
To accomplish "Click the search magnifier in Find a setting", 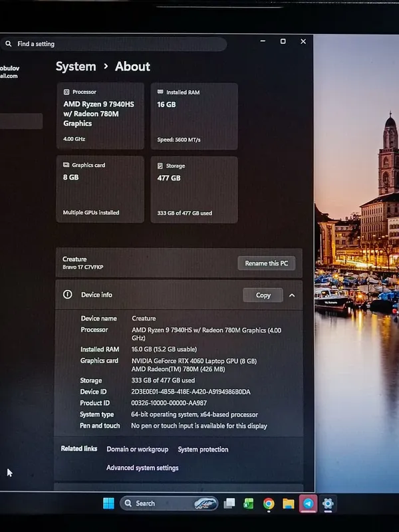I will point(9,43).
